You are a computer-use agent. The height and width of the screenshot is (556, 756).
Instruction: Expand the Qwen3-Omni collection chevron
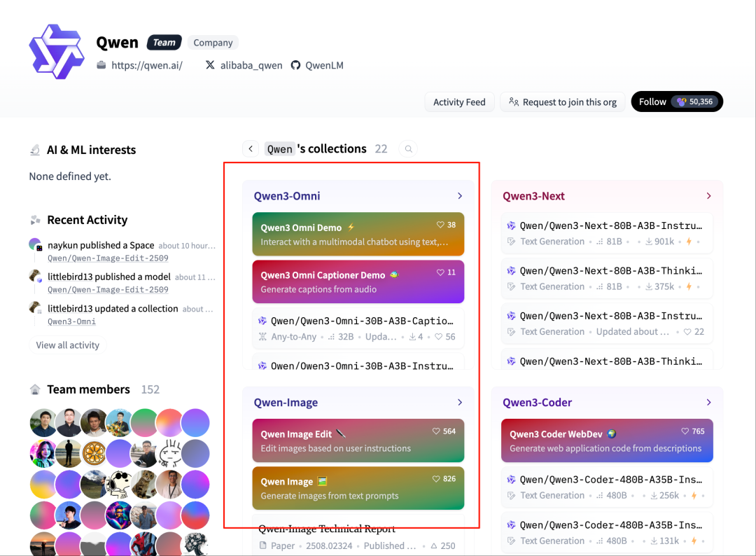pos(460,196)
